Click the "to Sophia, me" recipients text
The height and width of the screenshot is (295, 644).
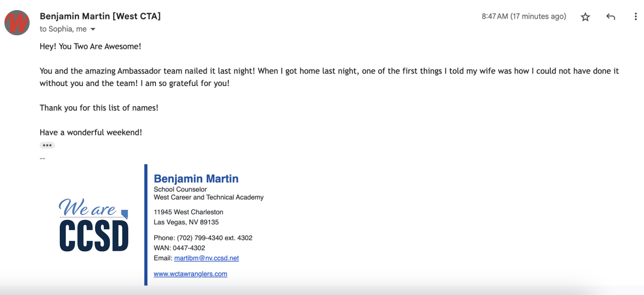(63, 29)
